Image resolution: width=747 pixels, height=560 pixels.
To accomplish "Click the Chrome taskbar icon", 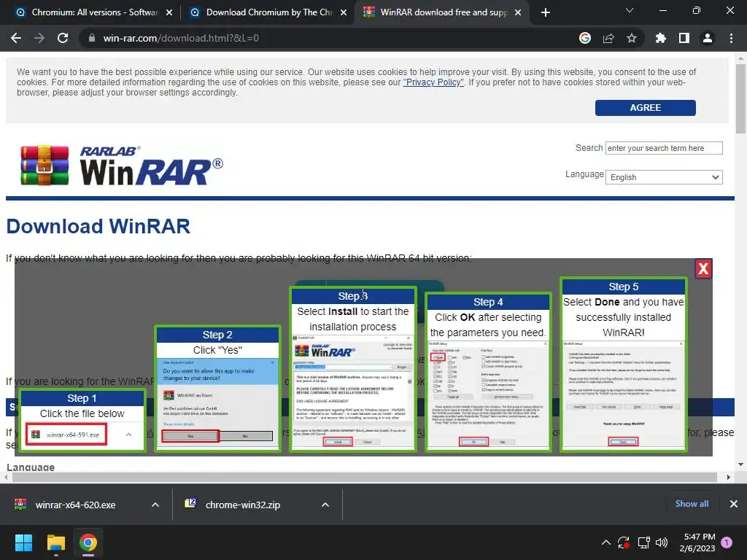I will [88, 542].
